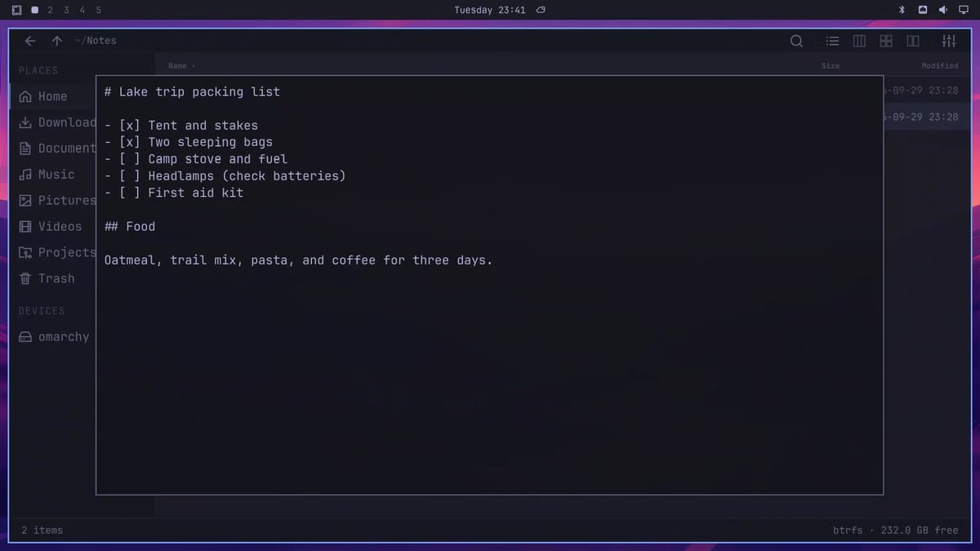Click the '# Lake trip packing list' heading
This screenshot has height=551, width=980.
pyautogui.click(x=192, y=91)
